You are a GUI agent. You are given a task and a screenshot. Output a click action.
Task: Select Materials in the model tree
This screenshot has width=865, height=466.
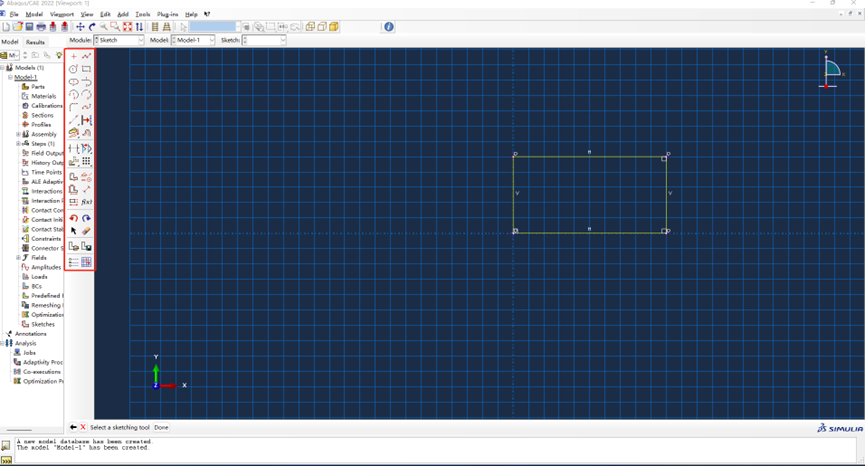click(44, 96)
